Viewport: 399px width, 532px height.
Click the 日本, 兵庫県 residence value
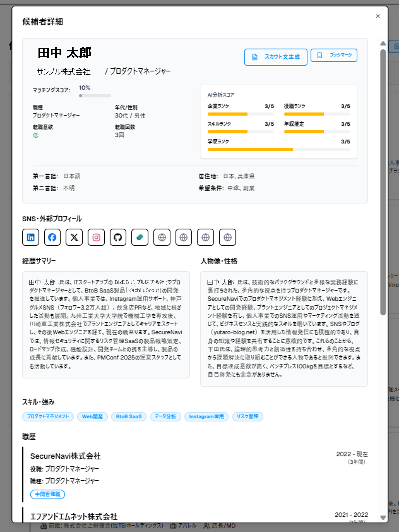(239, 176)
